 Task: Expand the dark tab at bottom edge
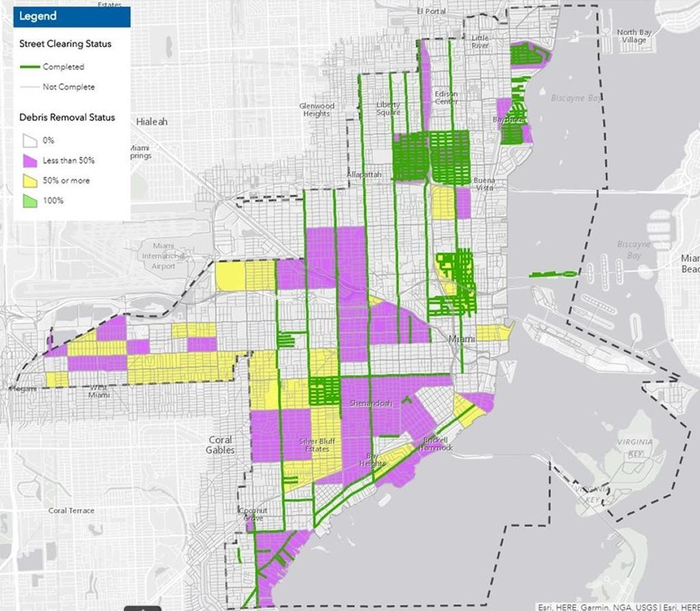pos(142,608)
